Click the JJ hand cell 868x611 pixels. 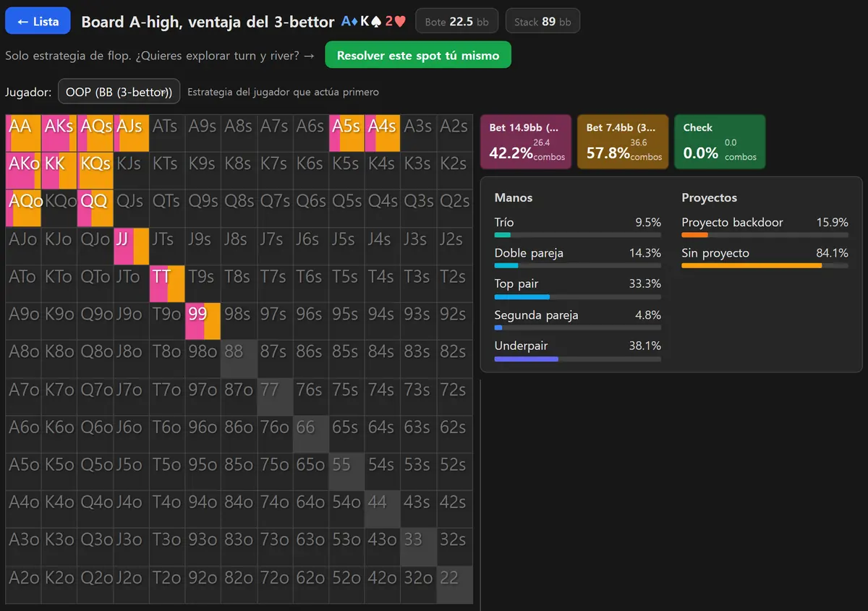click(x=131, y=246)
